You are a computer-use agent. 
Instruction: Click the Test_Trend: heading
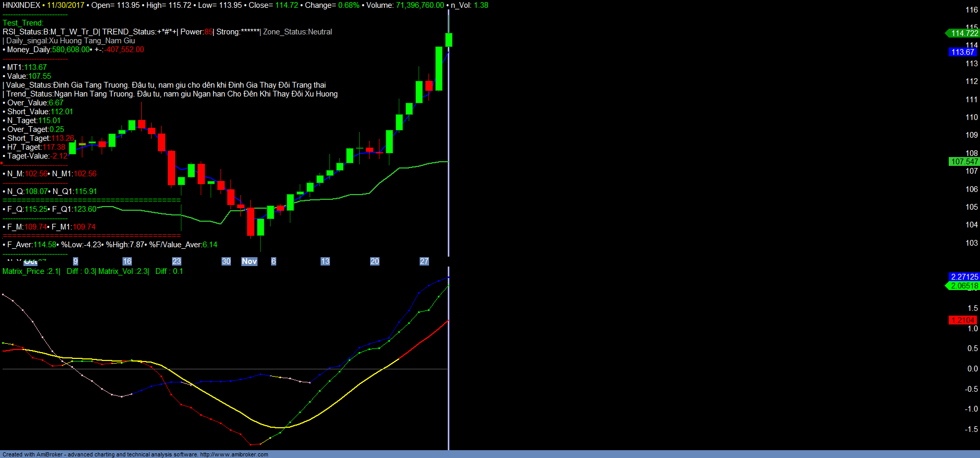pyautogui.click(x=23, y=23)
